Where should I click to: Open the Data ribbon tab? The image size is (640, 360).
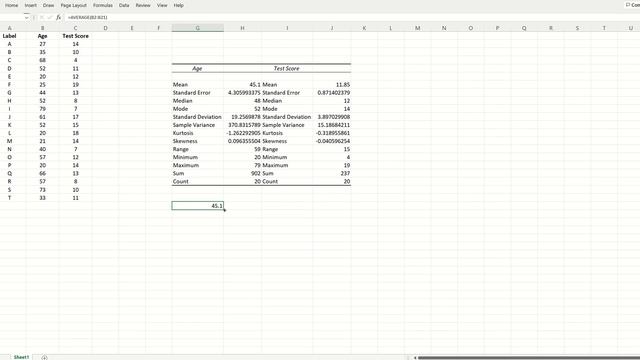pyautogui.click(x=124, y=5)
